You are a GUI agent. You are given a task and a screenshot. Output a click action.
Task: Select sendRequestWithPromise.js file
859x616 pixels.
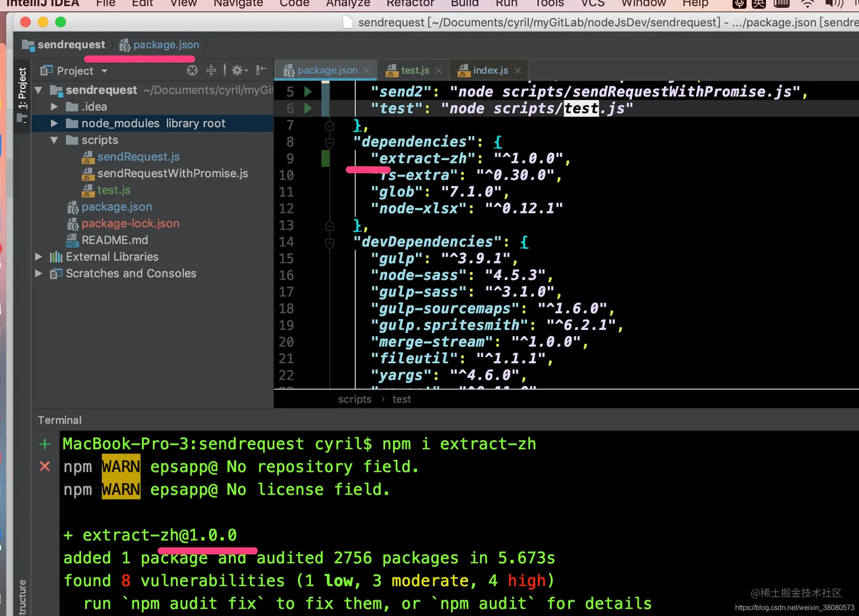pyautogui.click(x=172, y=173)
